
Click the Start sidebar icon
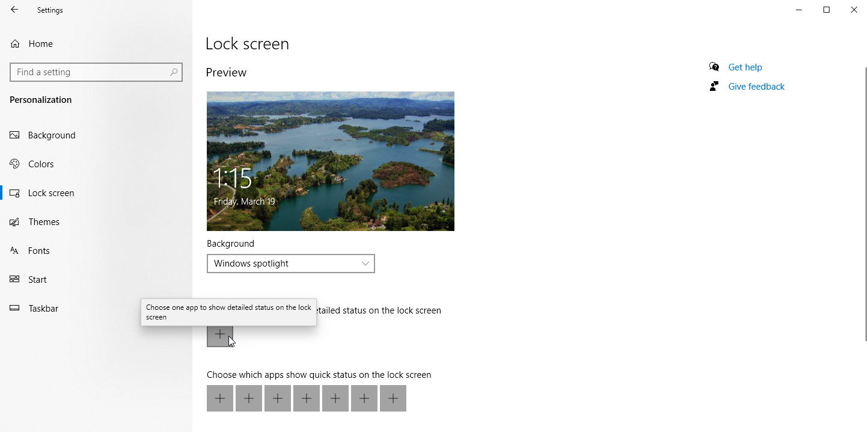(x=15, y=280)
